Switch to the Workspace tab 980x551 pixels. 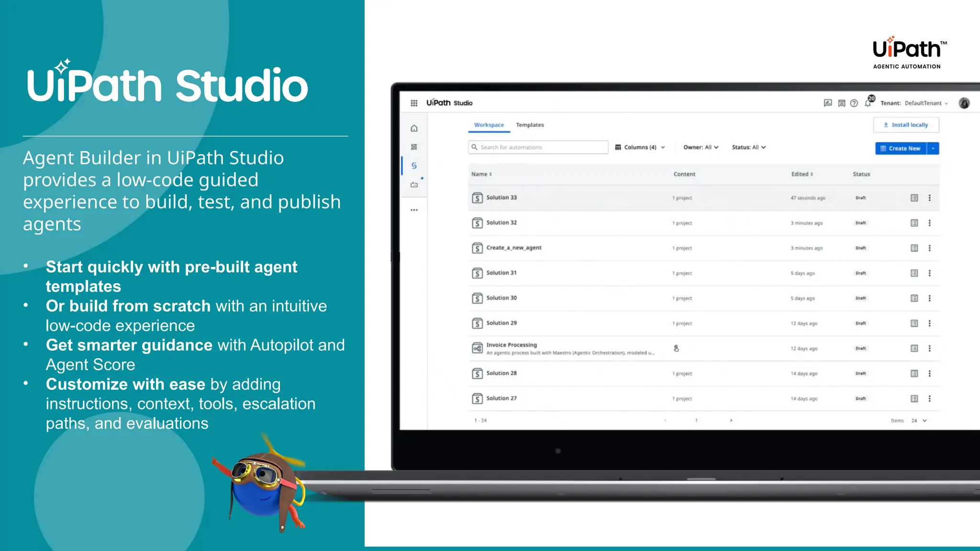(489, 125)
